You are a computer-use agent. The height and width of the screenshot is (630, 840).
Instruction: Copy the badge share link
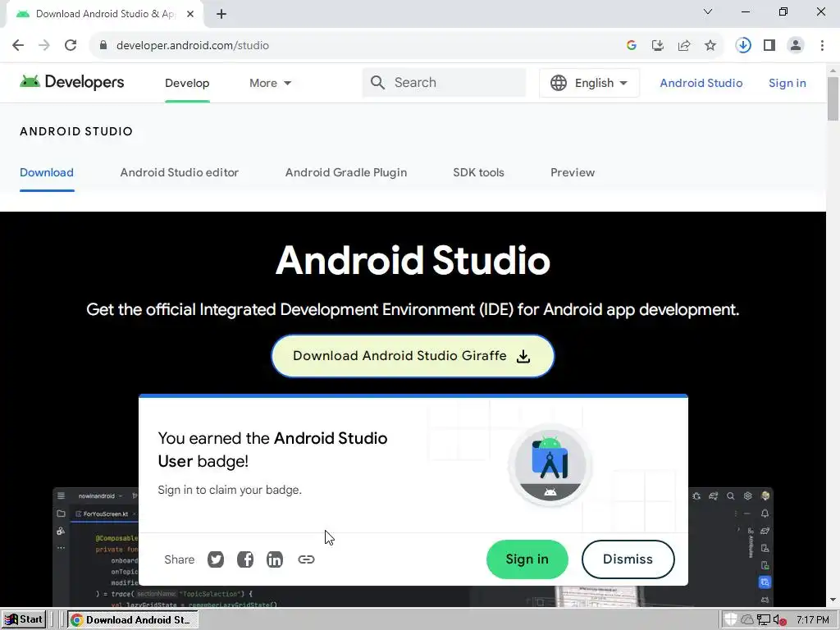pos(306,559)
